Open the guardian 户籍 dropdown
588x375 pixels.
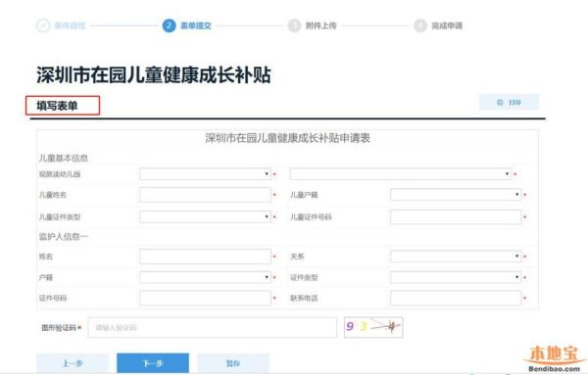click(x=205, y=277)
